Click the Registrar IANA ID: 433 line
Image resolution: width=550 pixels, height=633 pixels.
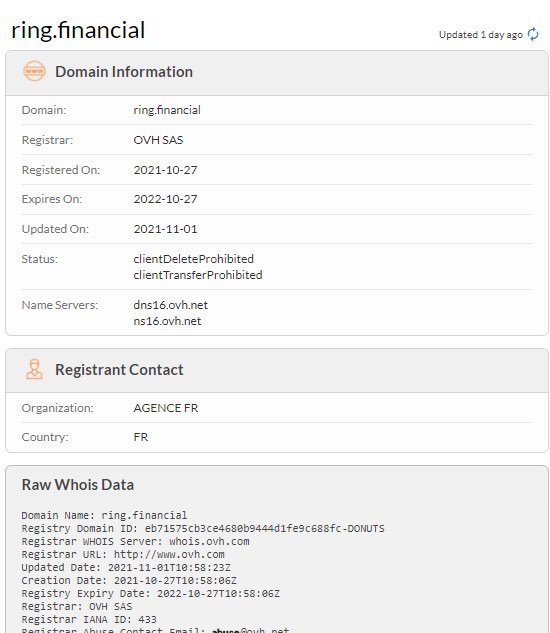coord(89,619)
